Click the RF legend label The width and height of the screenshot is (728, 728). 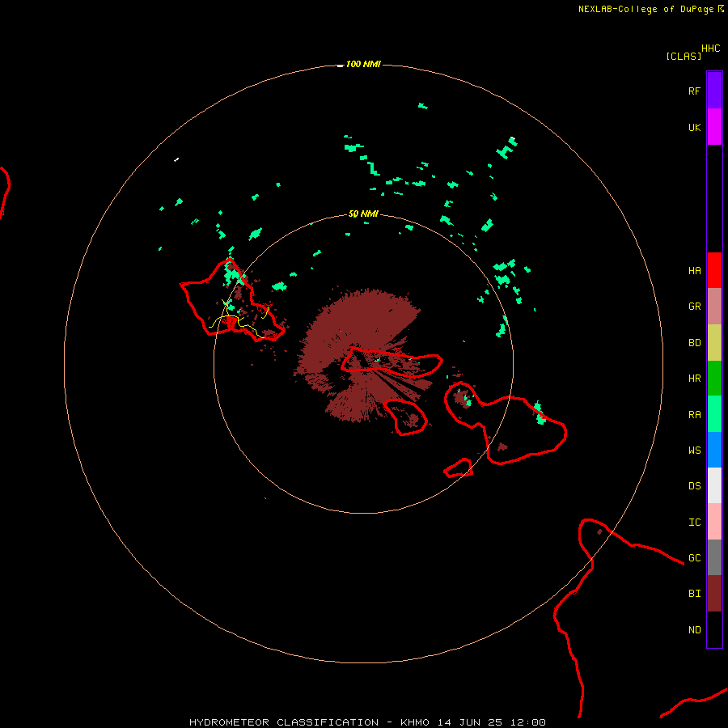tap(694, 91)
